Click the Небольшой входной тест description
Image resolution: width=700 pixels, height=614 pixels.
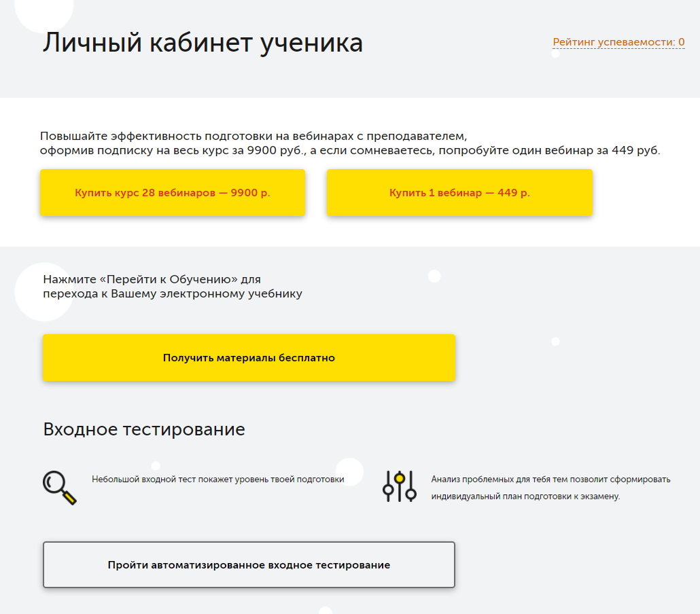point(217,480)
